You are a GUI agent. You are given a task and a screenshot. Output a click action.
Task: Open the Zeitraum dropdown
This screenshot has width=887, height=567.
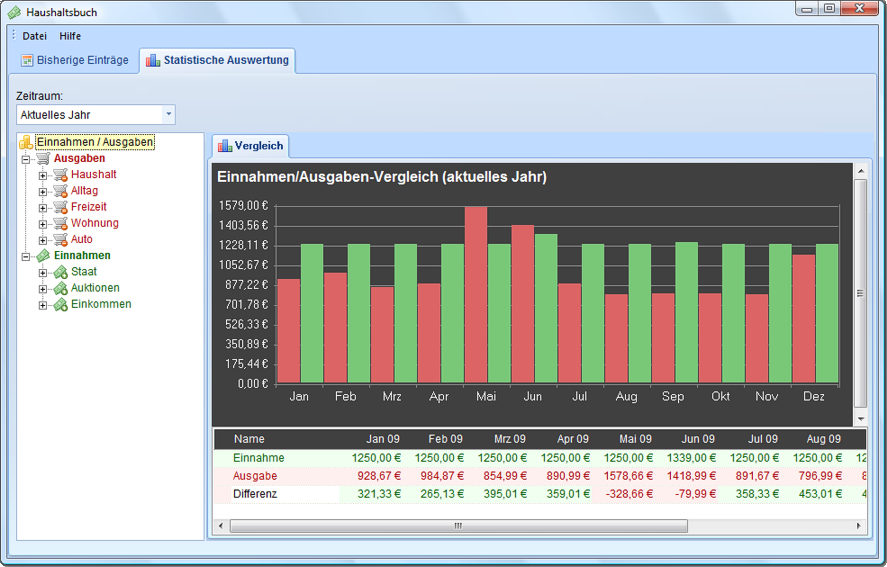pyautogui.click(x=169, y=114)
